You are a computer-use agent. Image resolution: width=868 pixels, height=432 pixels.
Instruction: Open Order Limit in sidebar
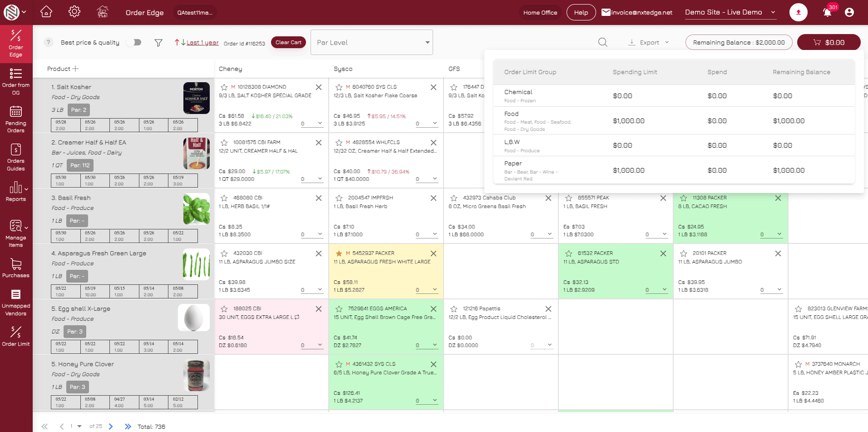click(16, 336)
